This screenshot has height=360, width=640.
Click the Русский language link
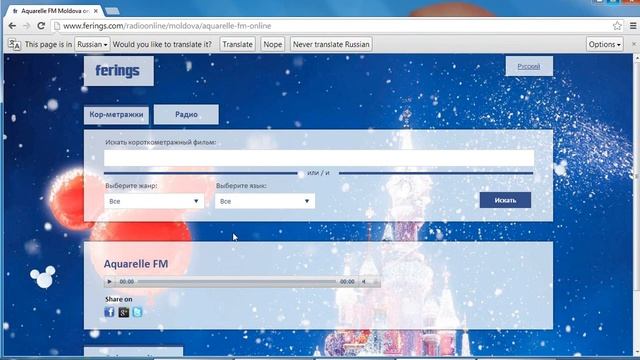tap(529, 66)
